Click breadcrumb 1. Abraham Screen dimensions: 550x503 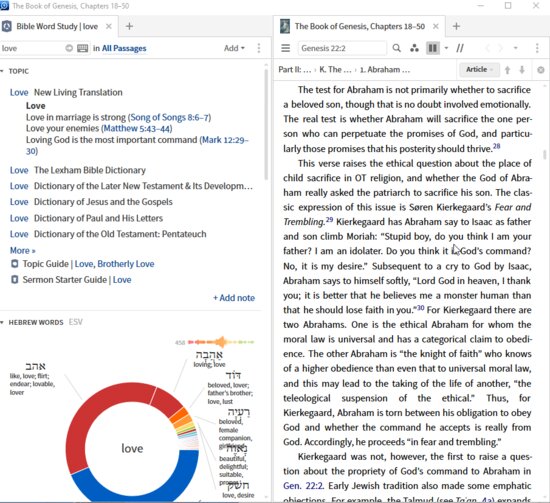(x=385, y=69)
